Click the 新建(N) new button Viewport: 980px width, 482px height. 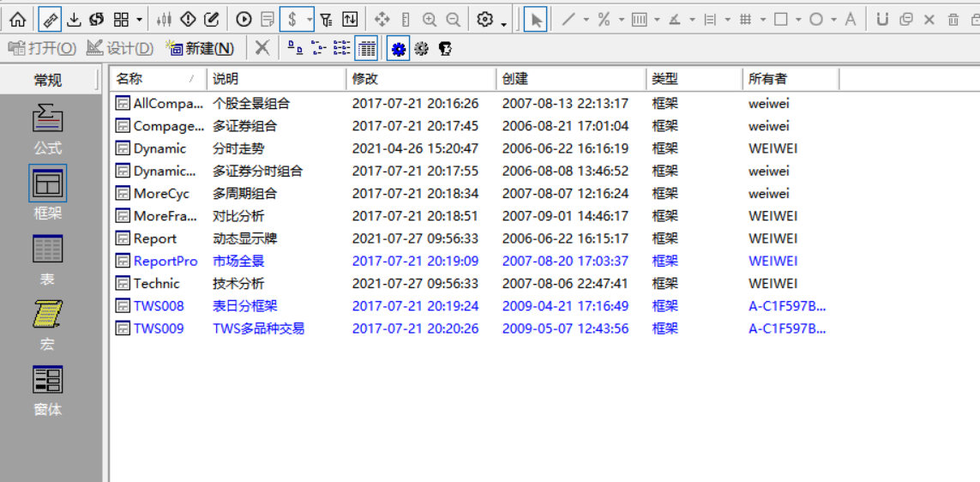pyautogui.click(x=200, y=48)
